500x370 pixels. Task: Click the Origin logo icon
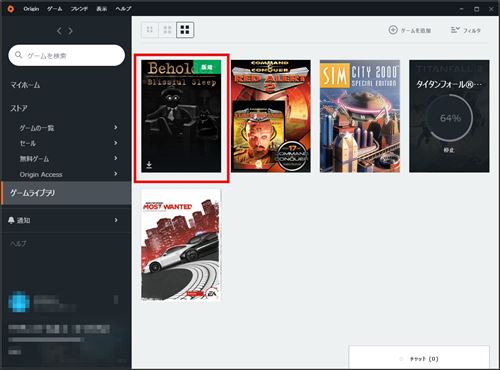click(11, 9)
